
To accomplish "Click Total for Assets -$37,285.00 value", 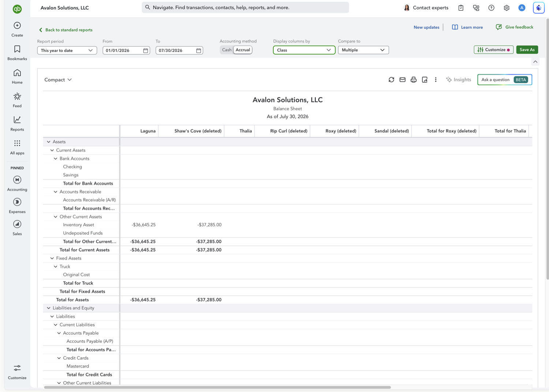I will pos(209,300).
